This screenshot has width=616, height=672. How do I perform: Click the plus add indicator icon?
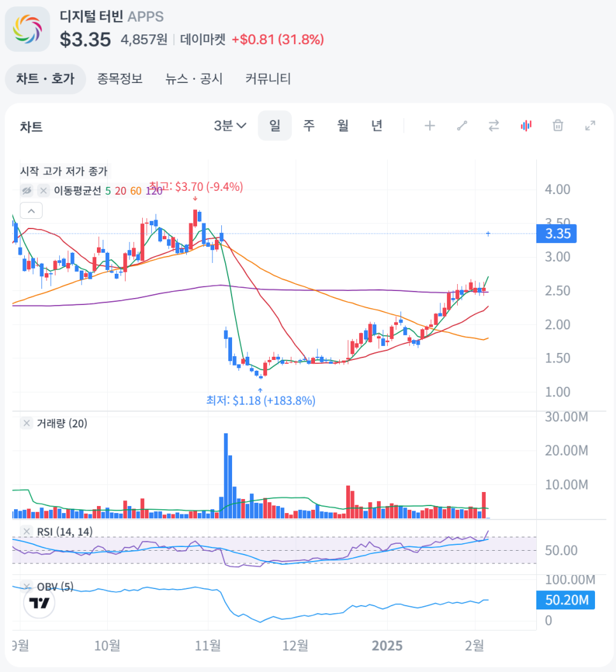430,126
